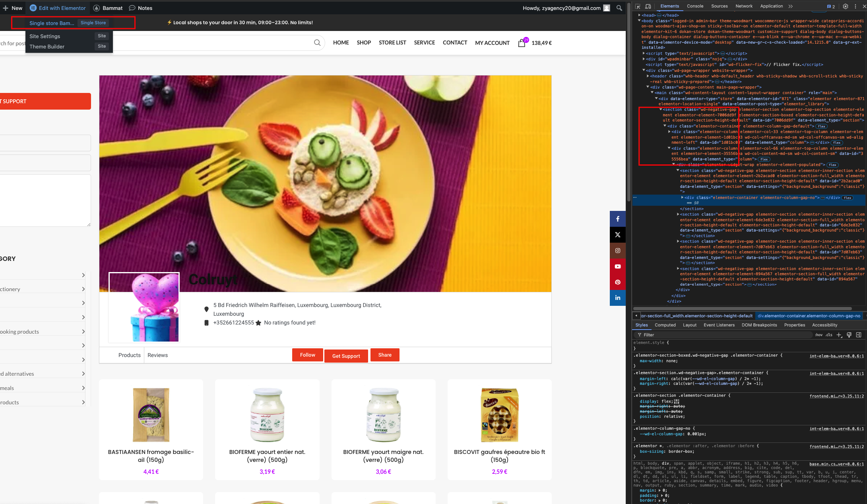The image size is (867, 504).
Task: Select the highlighted elementor-column-gap-no div row
Action: click(749, 200)
